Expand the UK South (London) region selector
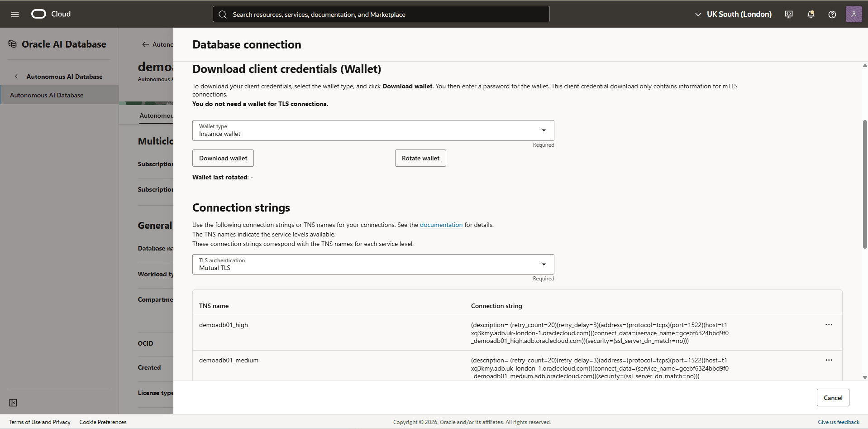Image resolution: width=868 pixels, height=429 pixels. coord(733,14)
